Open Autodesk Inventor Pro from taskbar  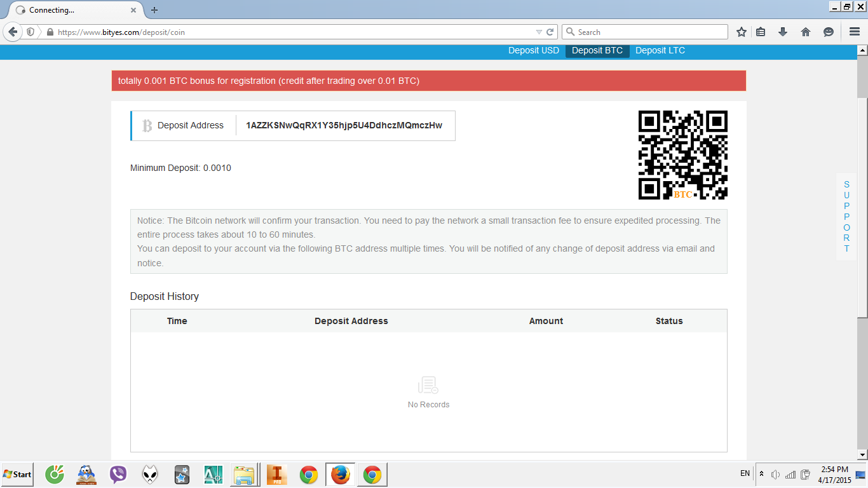pyautogui.click(x=277, y=475)
